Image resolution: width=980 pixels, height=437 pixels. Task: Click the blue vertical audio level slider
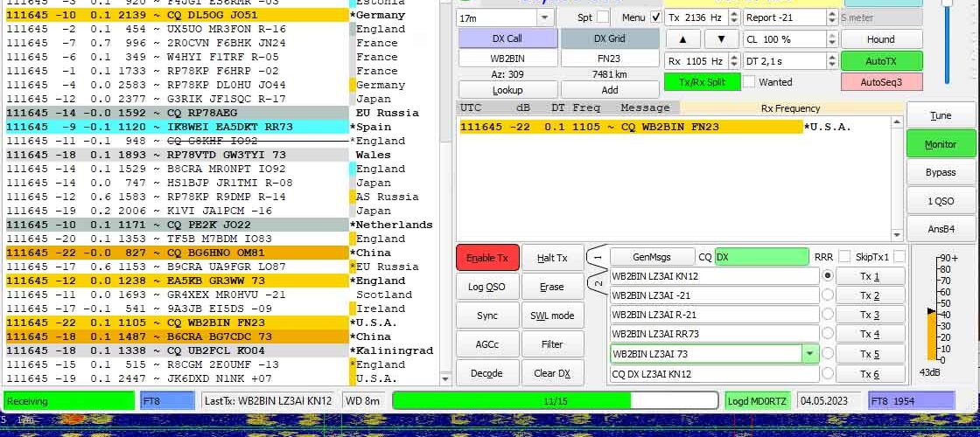coord(948,40)
